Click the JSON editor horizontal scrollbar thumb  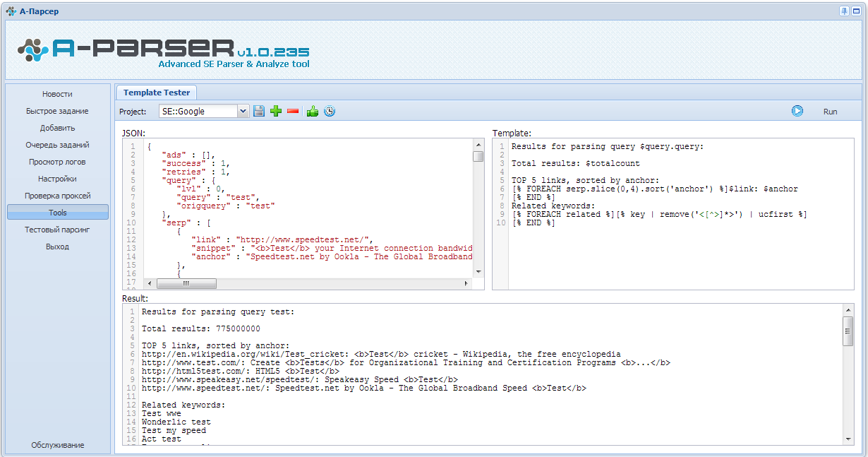[186, 283]
